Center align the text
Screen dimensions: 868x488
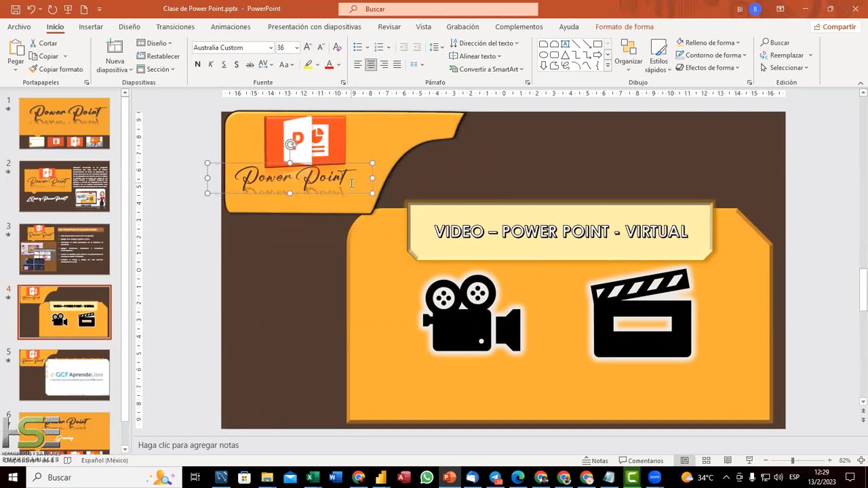[371, 64]
